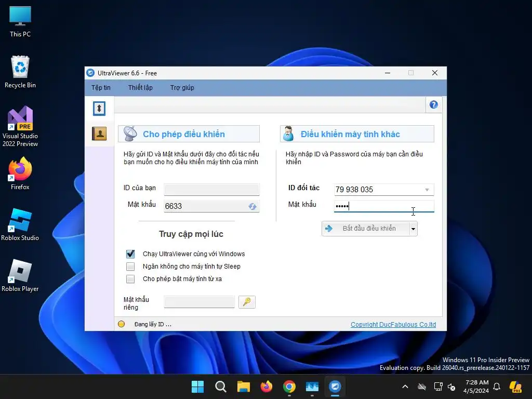Image resolution: width=532 pixels, height=399 pixels.
Task: Open dropdown arrow next to Bắt đầu điều khiển
Action: (x=413, y=229)
